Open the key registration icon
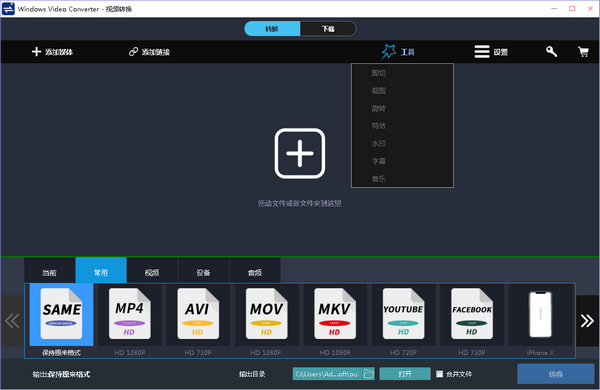The image size is (600, 390). coord(551,52)
